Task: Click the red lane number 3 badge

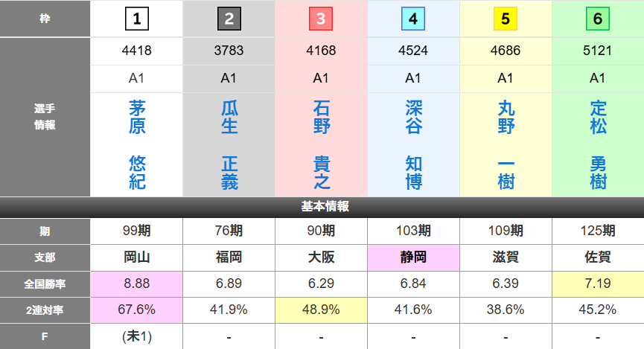Action: (x=321, y=19)
